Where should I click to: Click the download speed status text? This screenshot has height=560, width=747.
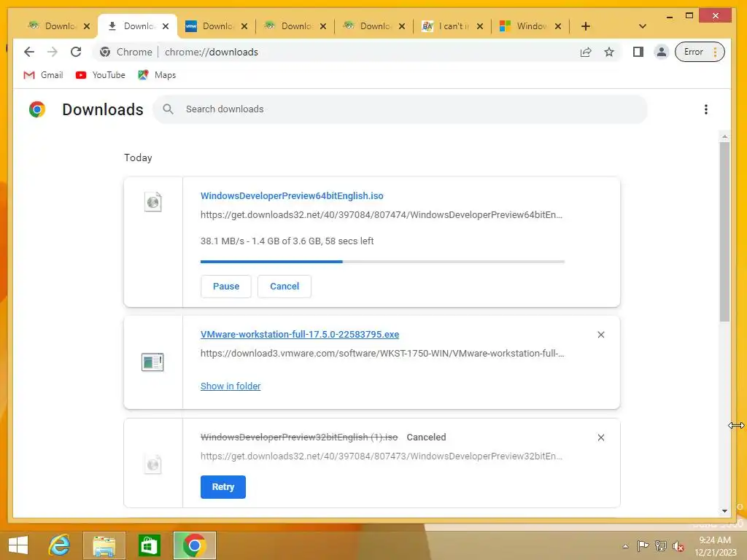tap(287, 241)
